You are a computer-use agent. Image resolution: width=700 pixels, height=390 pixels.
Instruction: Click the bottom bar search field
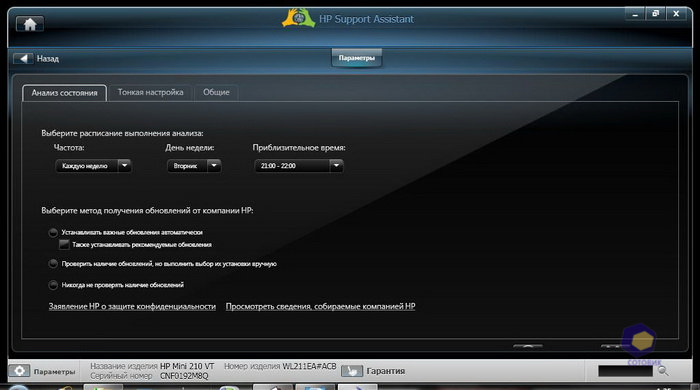pos(625,371)
